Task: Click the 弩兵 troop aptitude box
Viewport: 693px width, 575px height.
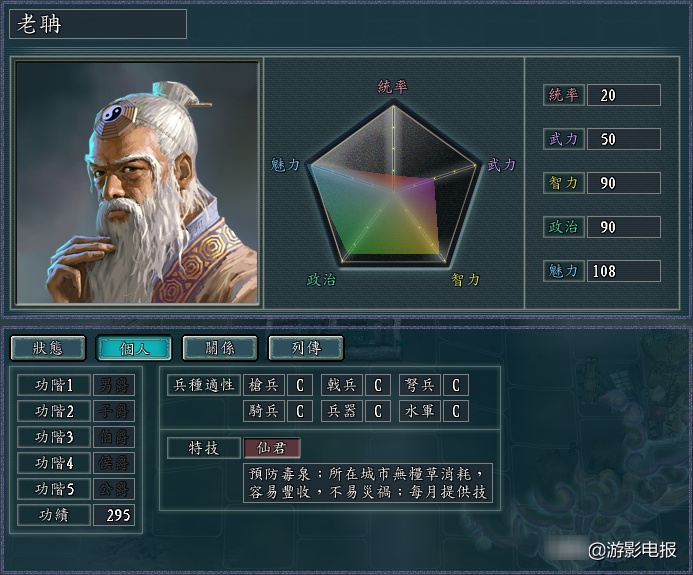Action: click(419, 385)
